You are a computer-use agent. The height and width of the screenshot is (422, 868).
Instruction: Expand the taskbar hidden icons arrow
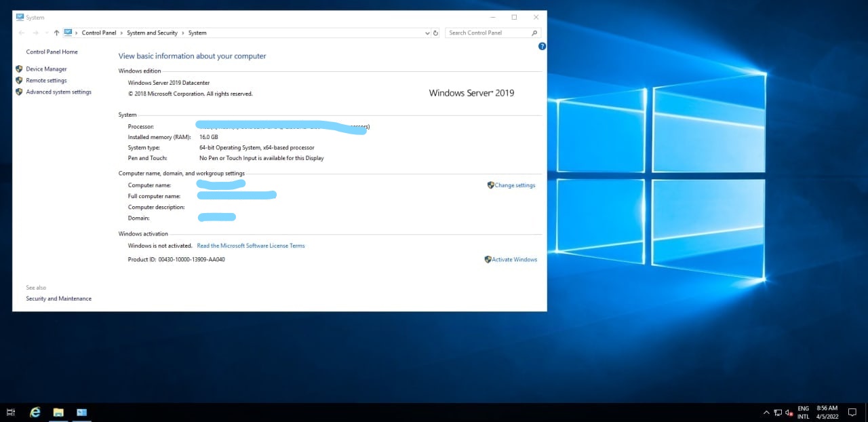pos(766,412)
